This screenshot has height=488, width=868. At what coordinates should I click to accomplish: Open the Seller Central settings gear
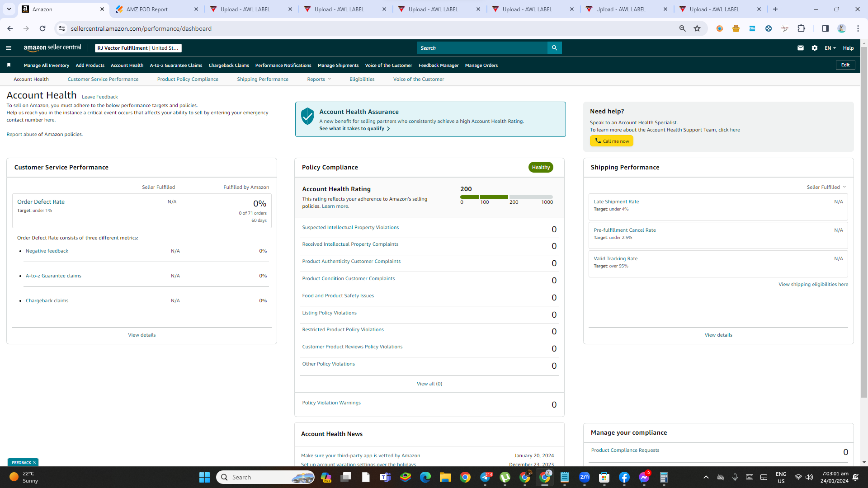coord(815,48)
